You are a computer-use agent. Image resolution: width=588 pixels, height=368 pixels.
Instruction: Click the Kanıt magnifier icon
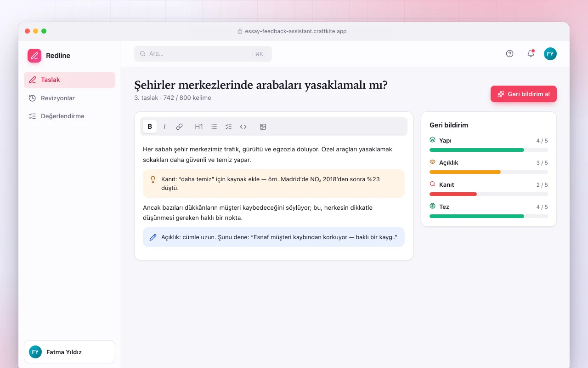[x=432, y=184]
